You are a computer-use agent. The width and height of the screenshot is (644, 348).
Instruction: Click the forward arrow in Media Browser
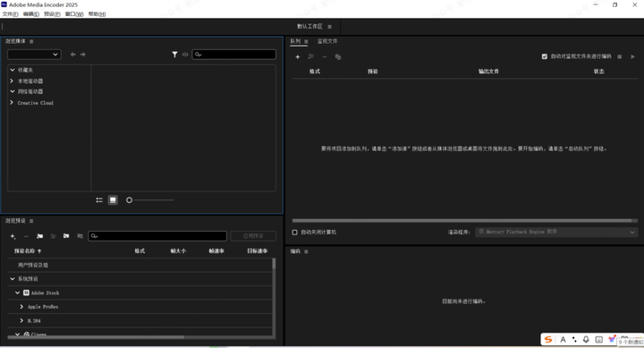click(83, 55)
